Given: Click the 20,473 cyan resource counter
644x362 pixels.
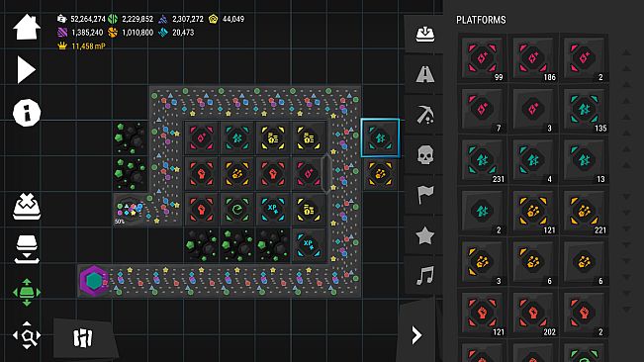Looking at the screenshot, I should pos(176,33).
